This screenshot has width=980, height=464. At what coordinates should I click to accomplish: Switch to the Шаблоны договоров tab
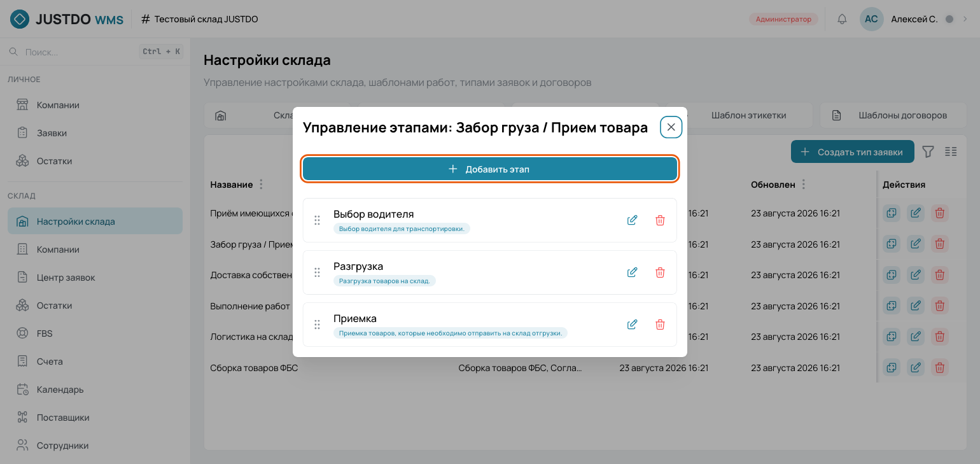[893, 115]
